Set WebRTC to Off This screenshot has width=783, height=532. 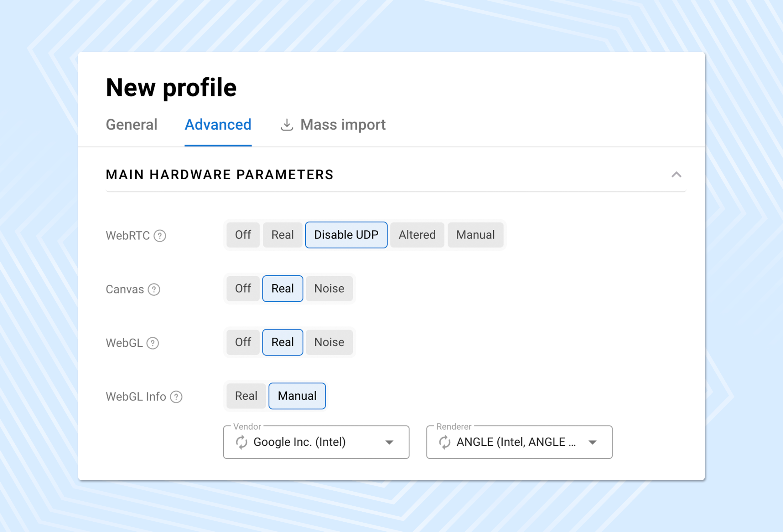click(x=243, y=235)
